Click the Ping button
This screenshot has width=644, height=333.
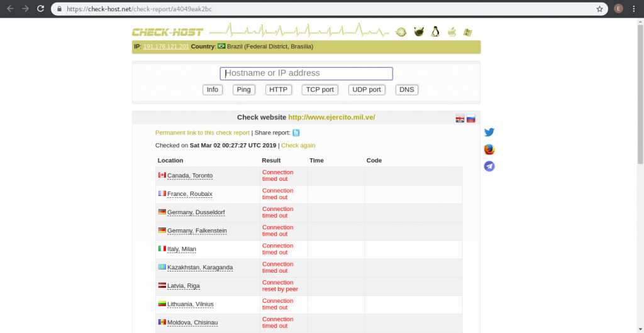point(243,90)
